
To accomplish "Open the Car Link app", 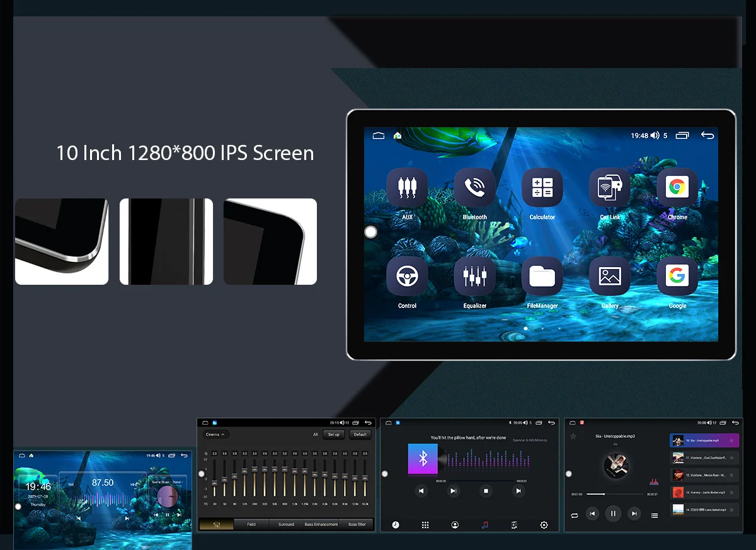I will point(610,188).
